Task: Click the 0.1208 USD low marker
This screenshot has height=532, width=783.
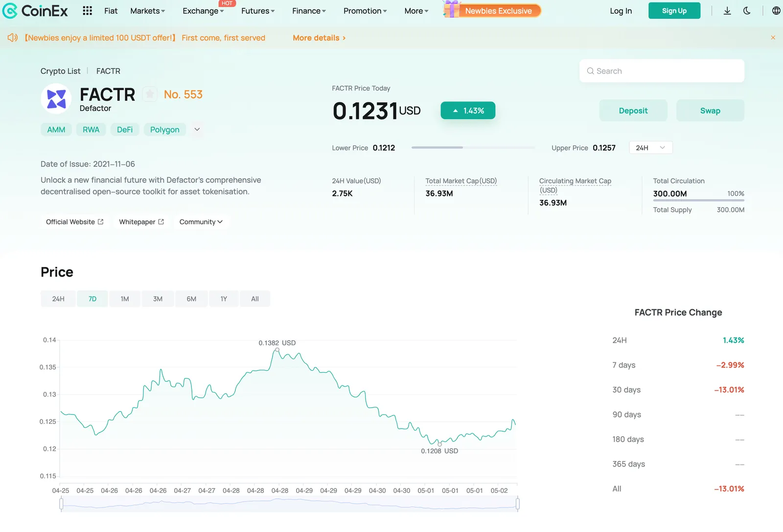Action: click(439, 444)
